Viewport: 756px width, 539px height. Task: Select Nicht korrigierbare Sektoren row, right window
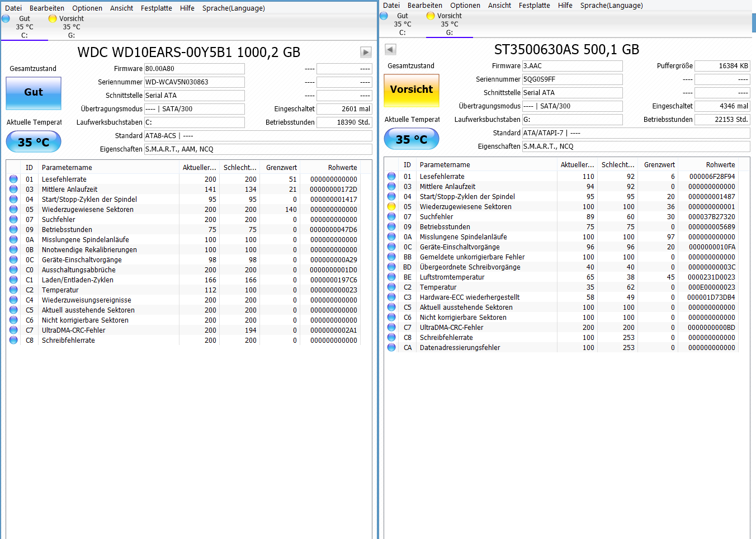(561, 318)
